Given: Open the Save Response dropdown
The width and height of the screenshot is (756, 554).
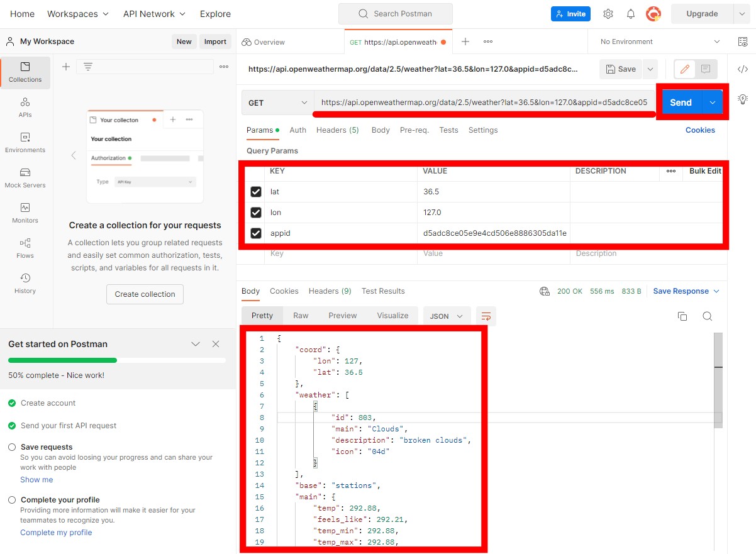Looking at the screenshot, I should pyautogui.click(x=686, y=291).
